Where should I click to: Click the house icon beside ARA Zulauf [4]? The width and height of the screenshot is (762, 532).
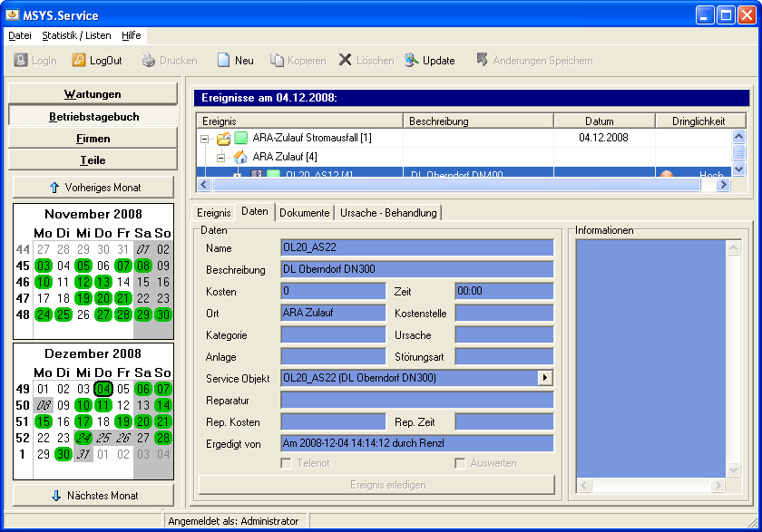(x=240, y=157)
